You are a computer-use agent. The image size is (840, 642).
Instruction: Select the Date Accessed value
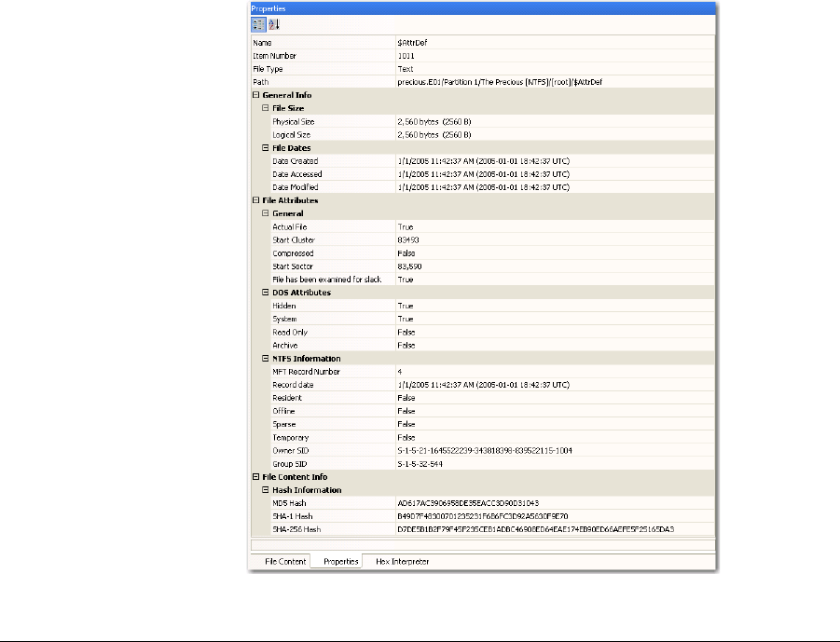tap(484, 174)
